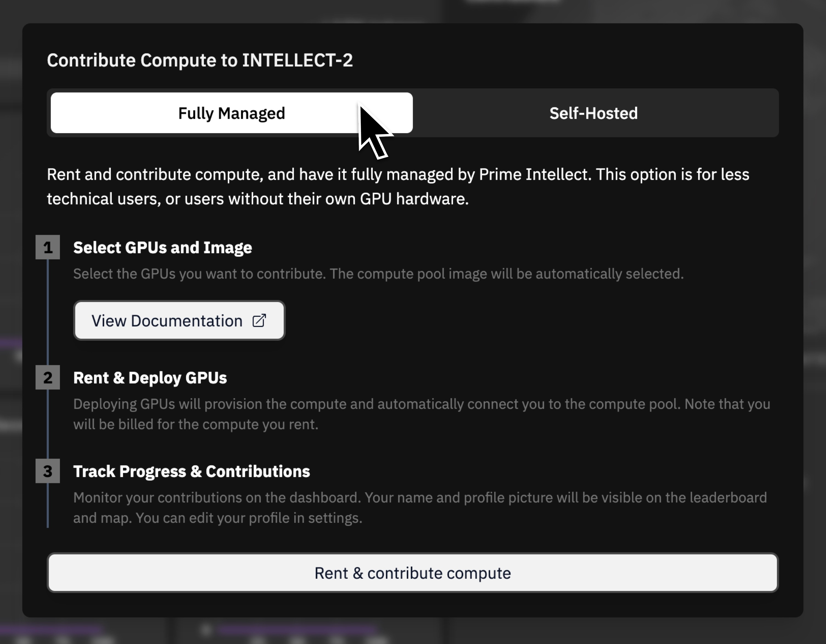Switch to the Self-Hosted tab
This screenshot has width=826, height=644.
593,113
